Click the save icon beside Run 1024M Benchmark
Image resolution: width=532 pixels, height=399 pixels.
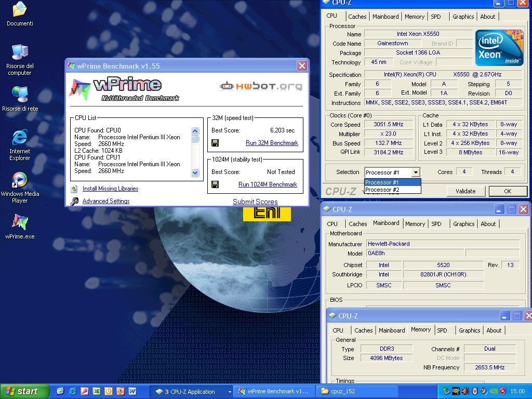tap(215, 184)
